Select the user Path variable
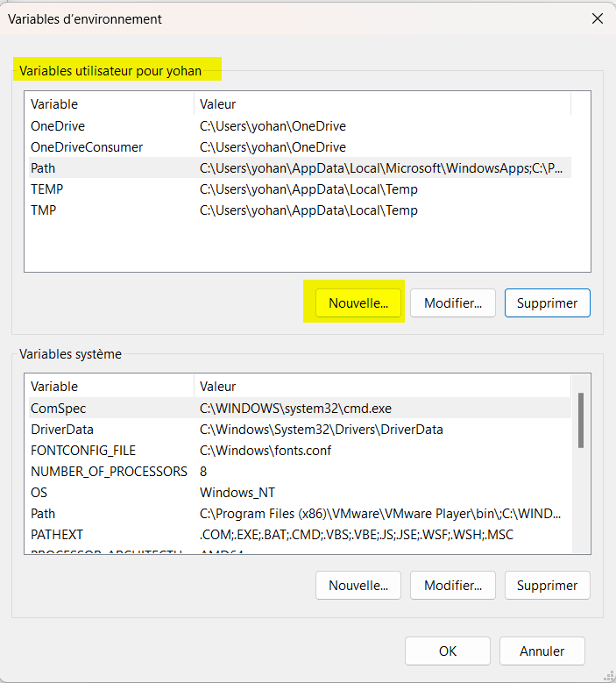Image resolution: width=616 pixels, height=683 pixels. click(x=43, y=168)
